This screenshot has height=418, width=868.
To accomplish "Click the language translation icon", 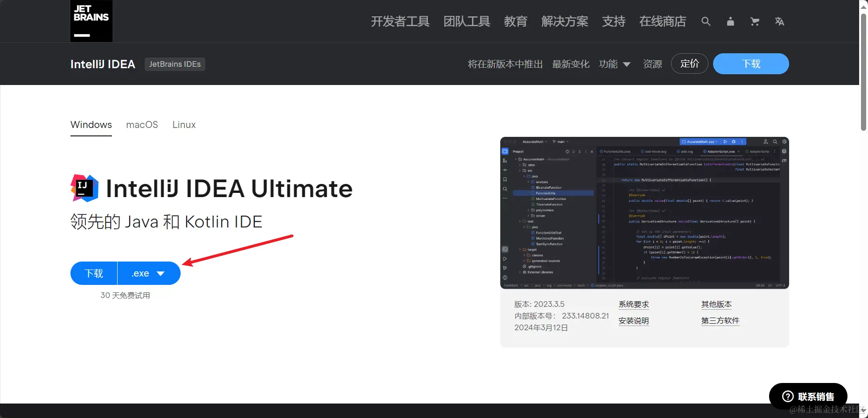I will pos(779,21).
